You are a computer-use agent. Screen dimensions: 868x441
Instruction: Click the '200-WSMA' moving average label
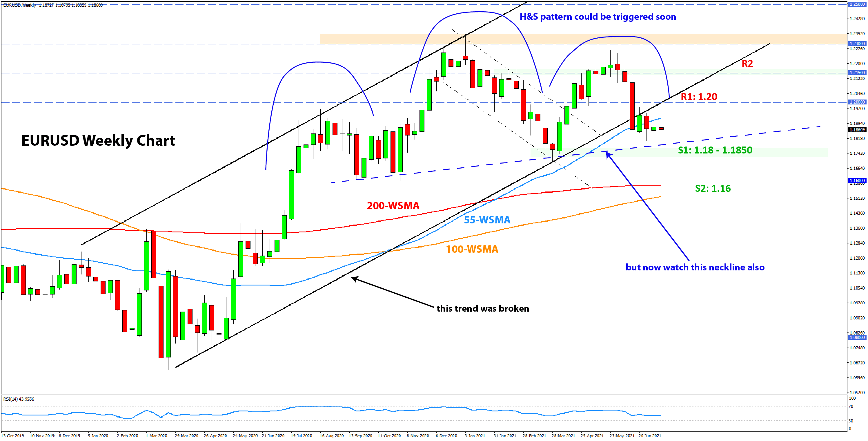pyautogui.click(x=393, y=205)
